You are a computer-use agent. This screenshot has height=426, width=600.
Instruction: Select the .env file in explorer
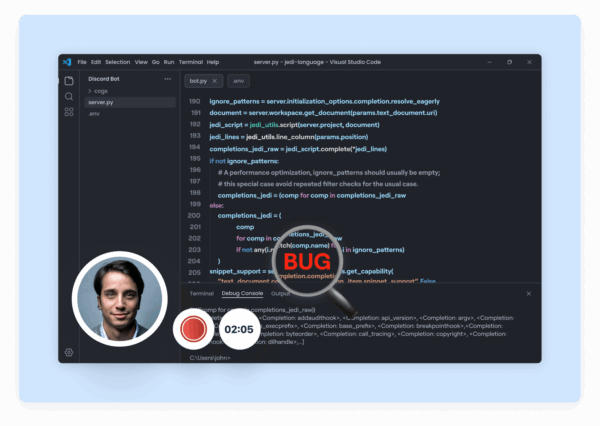(x=95, y=113)
